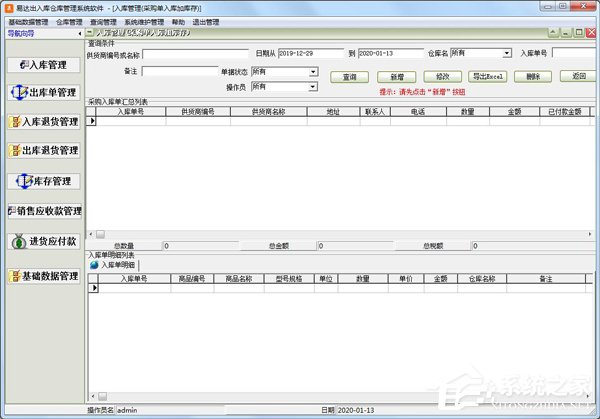
Task: Collapse the 导航向导 panel arrow
Action: [x=80, y=34]
